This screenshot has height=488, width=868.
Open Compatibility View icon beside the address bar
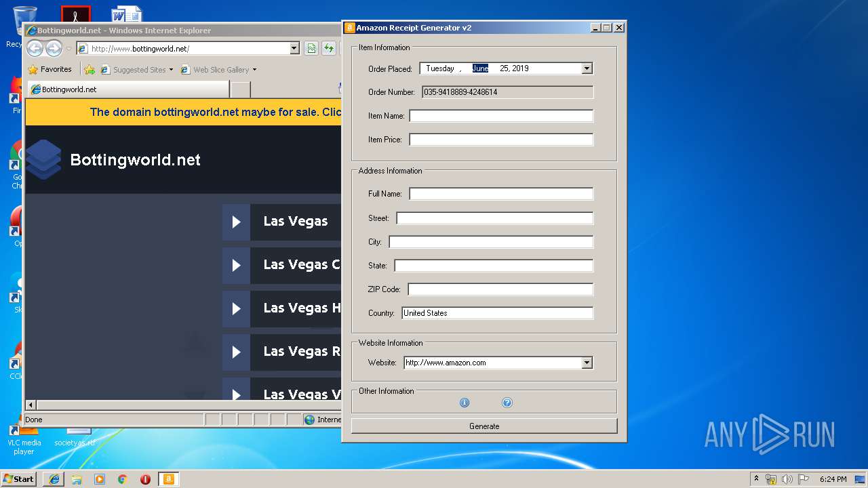tap(311, 48)
